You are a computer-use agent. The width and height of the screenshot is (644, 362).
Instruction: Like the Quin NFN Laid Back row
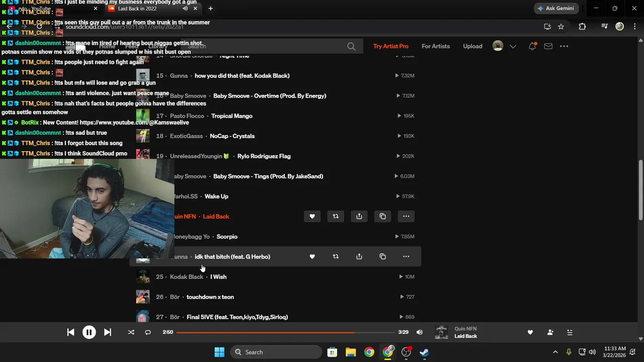click(x=312, y=216)
